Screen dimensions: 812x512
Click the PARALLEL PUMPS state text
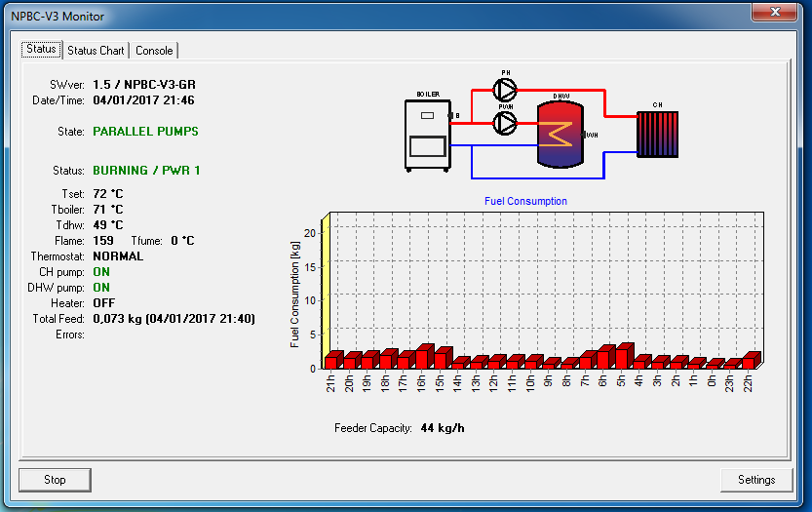pos(145,131)
